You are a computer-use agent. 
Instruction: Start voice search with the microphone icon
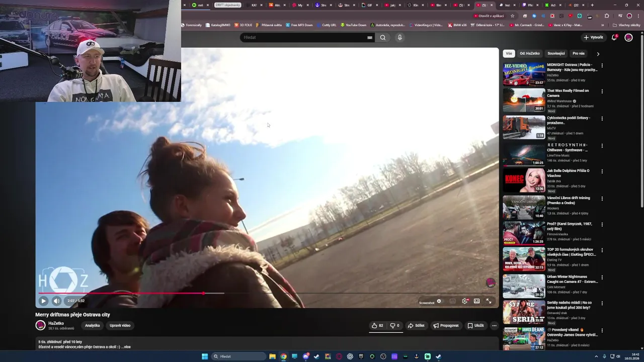coord(399,37)
